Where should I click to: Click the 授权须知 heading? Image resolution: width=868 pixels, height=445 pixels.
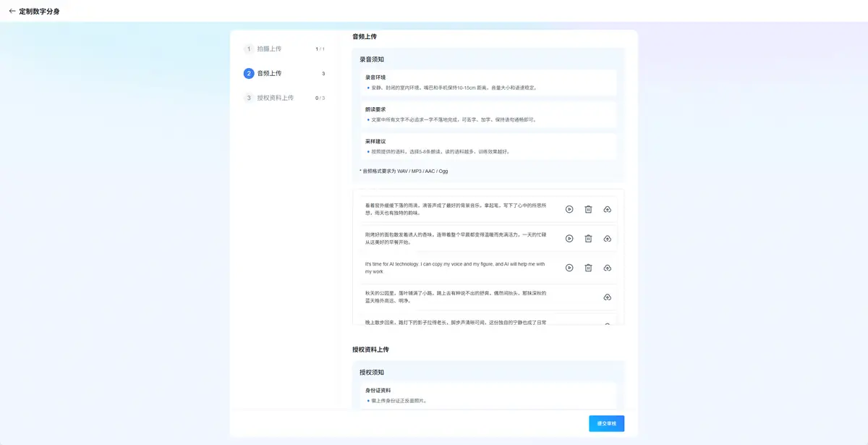[x=372, y=373]
